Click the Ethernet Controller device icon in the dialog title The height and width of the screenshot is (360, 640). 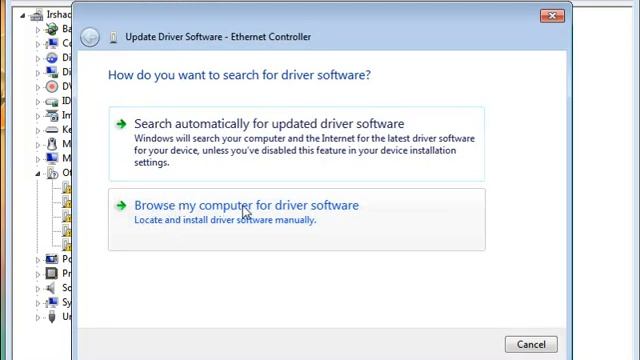tap(113, 37)
